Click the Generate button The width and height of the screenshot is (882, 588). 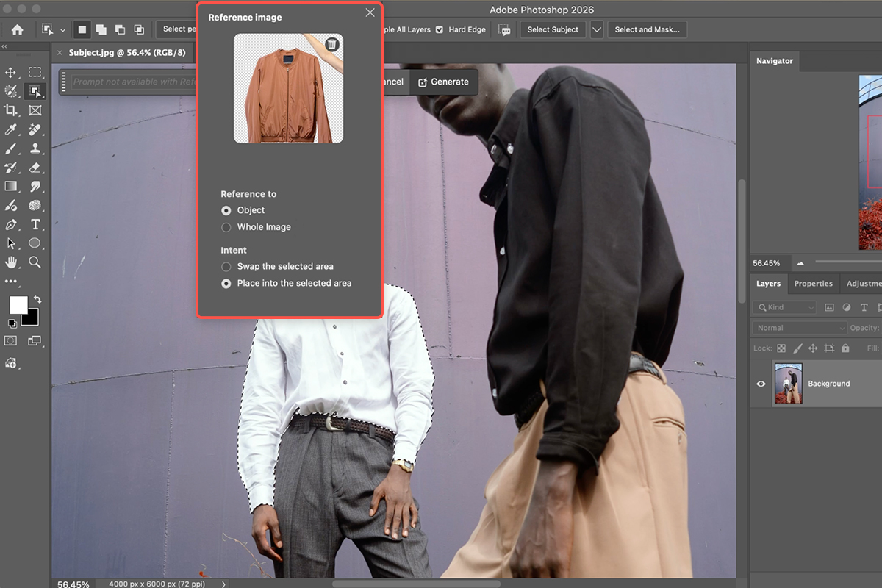click(x=443, y=82)
